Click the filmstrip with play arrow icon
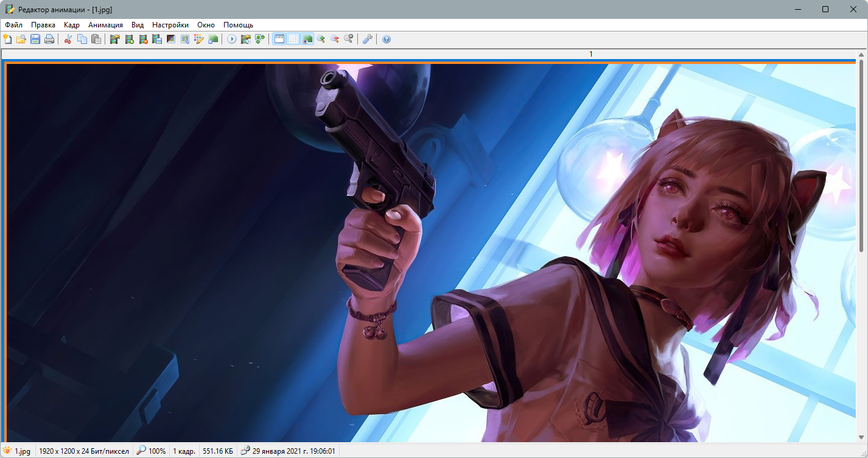Image resolution: width=868 pixels, height=458 pixels. coord(246,39)
